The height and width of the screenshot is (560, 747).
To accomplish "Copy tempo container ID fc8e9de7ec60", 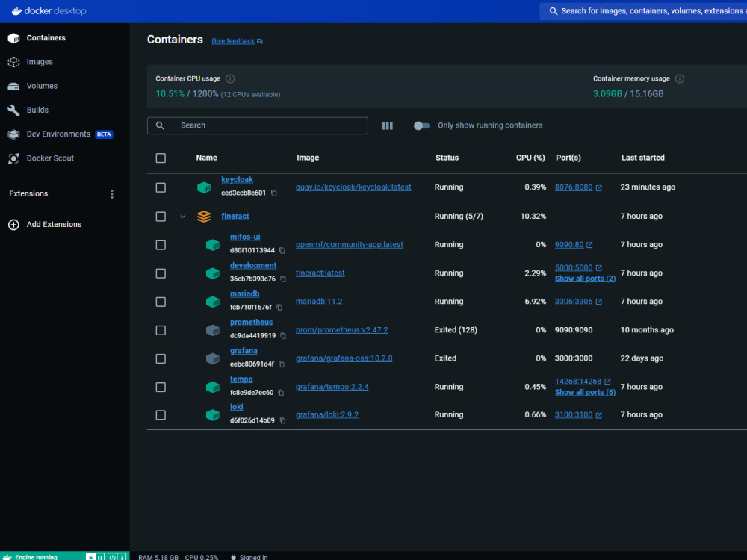I will click(x=281, y=393).
